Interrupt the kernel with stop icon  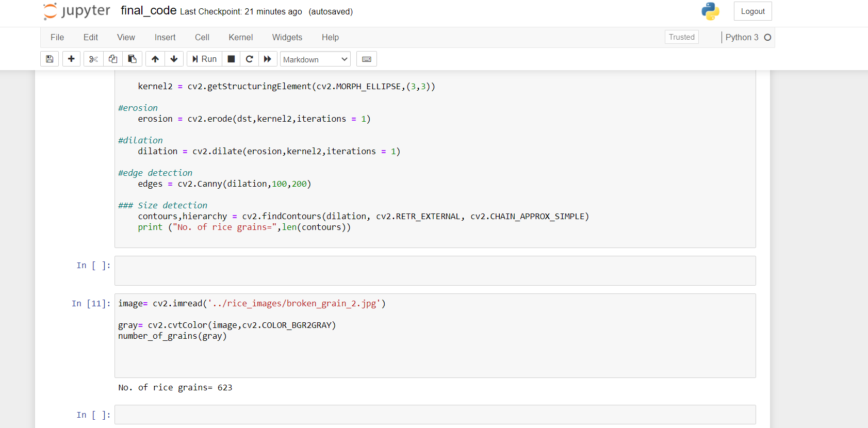(231, 59)
